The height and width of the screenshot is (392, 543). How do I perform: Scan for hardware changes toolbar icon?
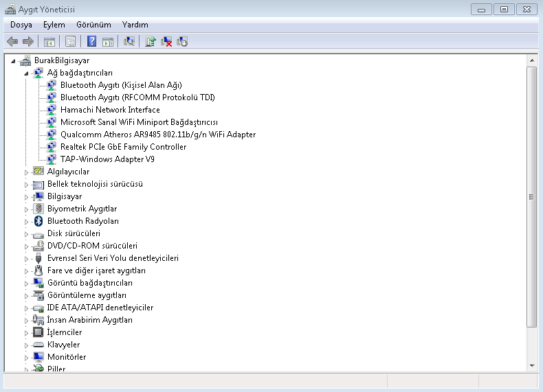click(129, 41)
